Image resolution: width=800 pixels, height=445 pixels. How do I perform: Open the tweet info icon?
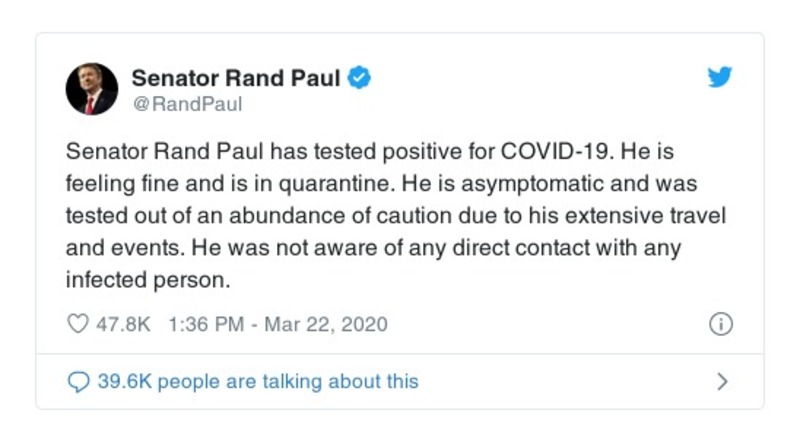tap(720, 325)
